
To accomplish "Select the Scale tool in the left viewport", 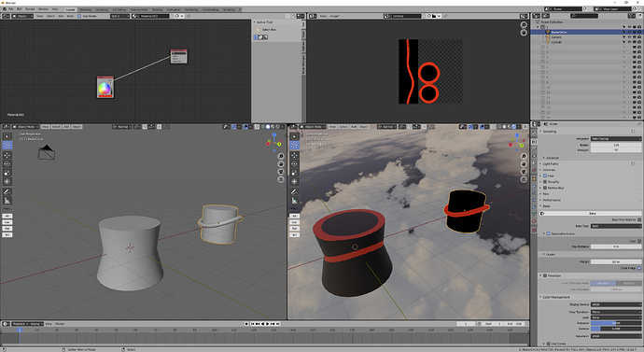I will pos(7,173).
